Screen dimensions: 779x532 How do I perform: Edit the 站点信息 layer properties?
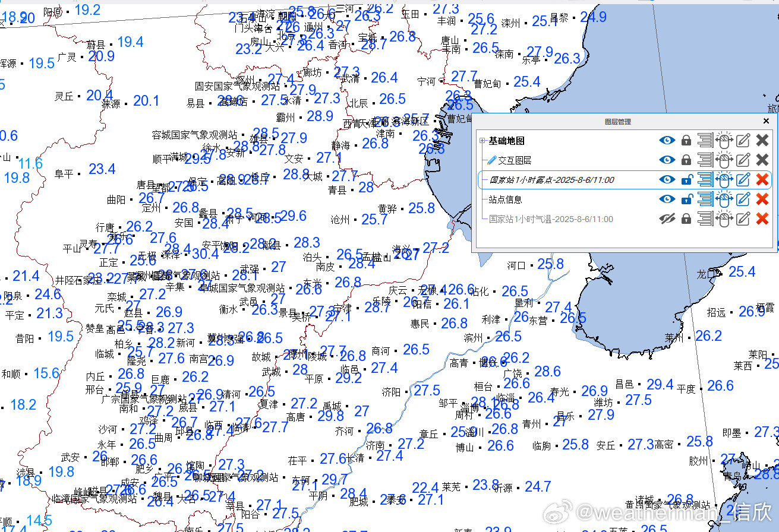pyautogui.click(x=743, y=199)
